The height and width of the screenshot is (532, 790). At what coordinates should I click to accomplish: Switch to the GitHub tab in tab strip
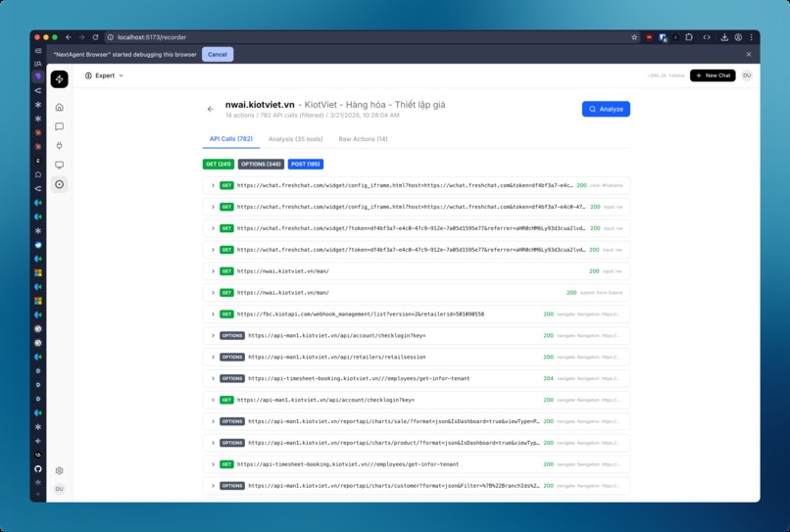point(38,469)
